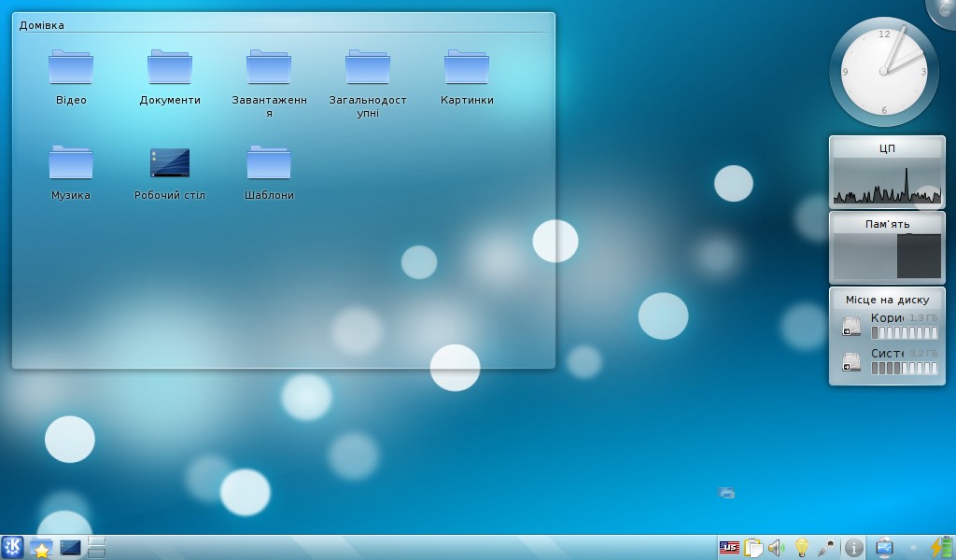Open the Документи folder
The width and height of the screenshot is (956, 560).
(170, 67)
